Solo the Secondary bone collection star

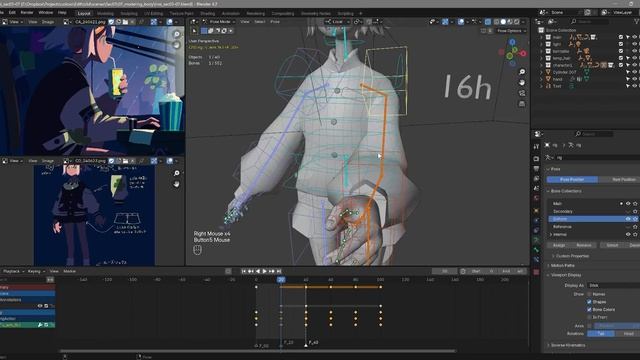635,211
